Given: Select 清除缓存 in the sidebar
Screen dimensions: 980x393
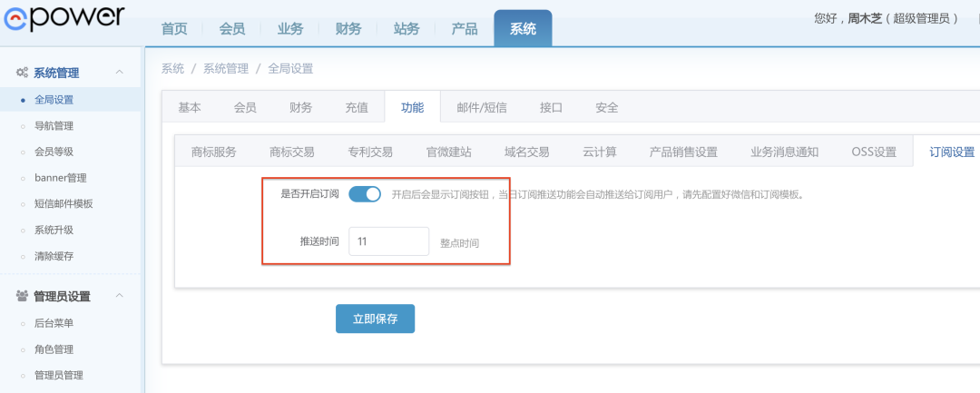Looking at the screenshot, I should point(54,256).
